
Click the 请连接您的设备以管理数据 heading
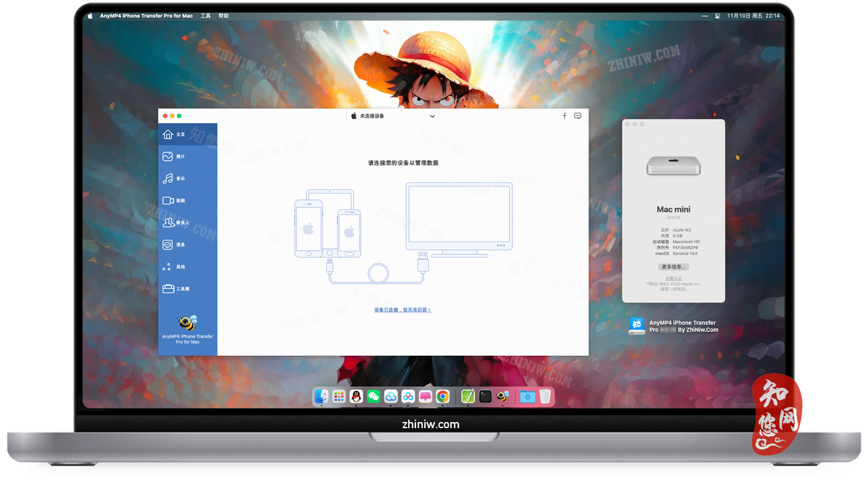(403, 163)
